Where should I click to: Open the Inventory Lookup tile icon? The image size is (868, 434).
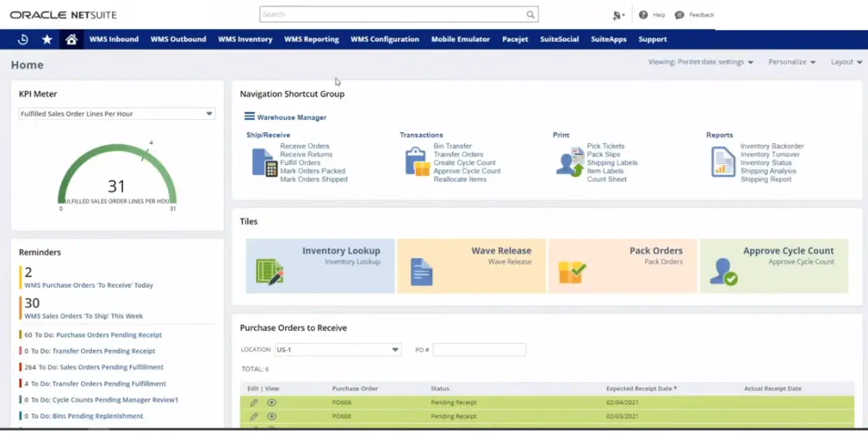click(270, 271)
